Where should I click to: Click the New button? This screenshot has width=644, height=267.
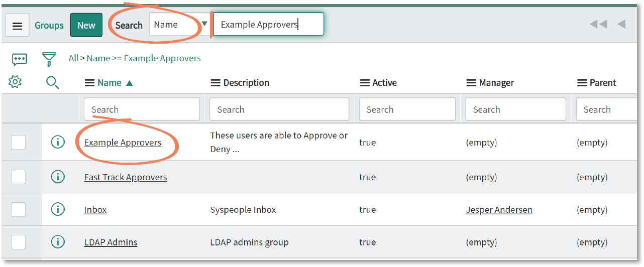click(x=86, y=25)
